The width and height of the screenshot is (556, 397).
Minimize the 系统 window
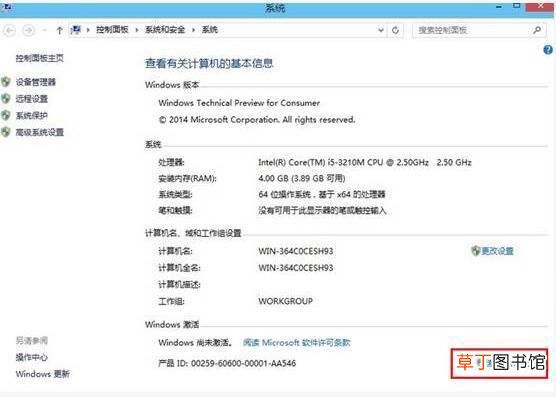499,6
